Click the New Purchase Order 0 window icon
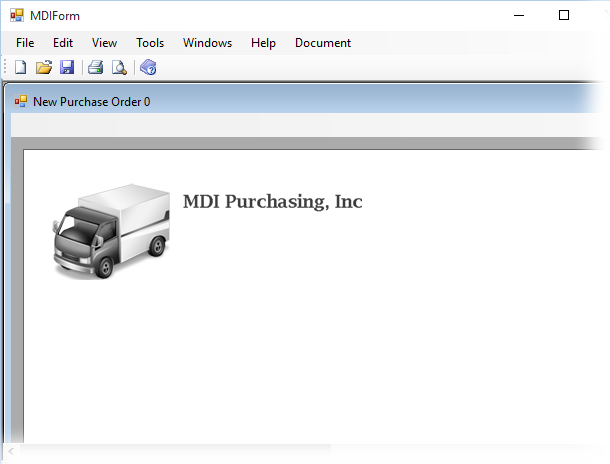 click(21, 102)
